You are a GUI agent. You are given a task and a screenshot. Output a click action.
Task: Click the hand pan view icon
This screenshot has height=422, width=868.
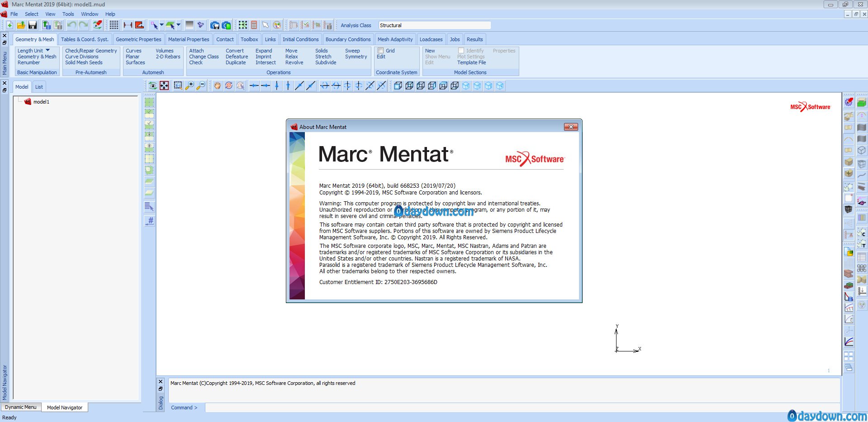pos(218,85)
